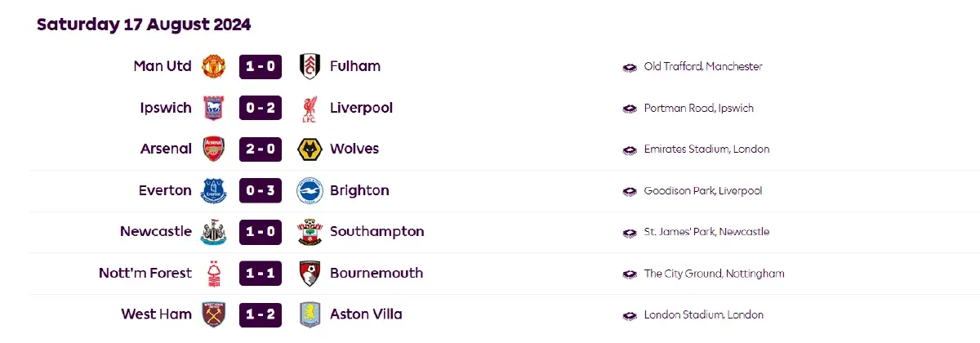Click the St. James' Park, Newcastle venue

[706, 232]
